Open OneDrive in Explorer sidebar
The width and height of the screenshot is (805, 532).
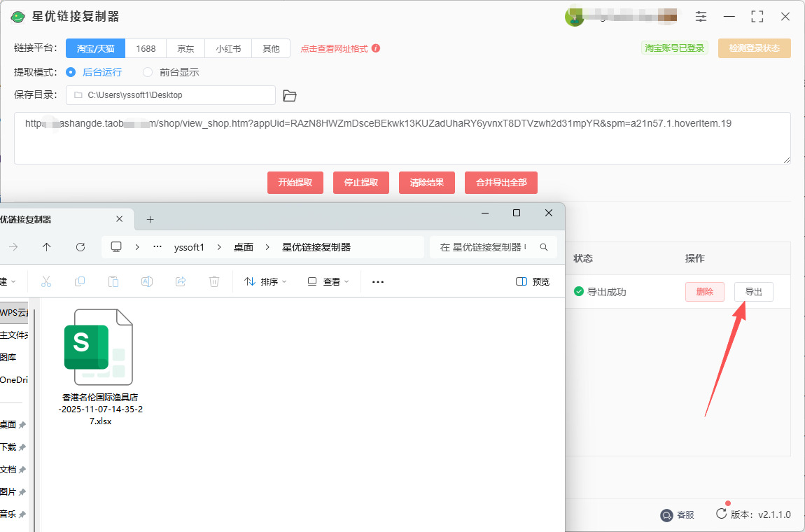(x=13, y=380)
